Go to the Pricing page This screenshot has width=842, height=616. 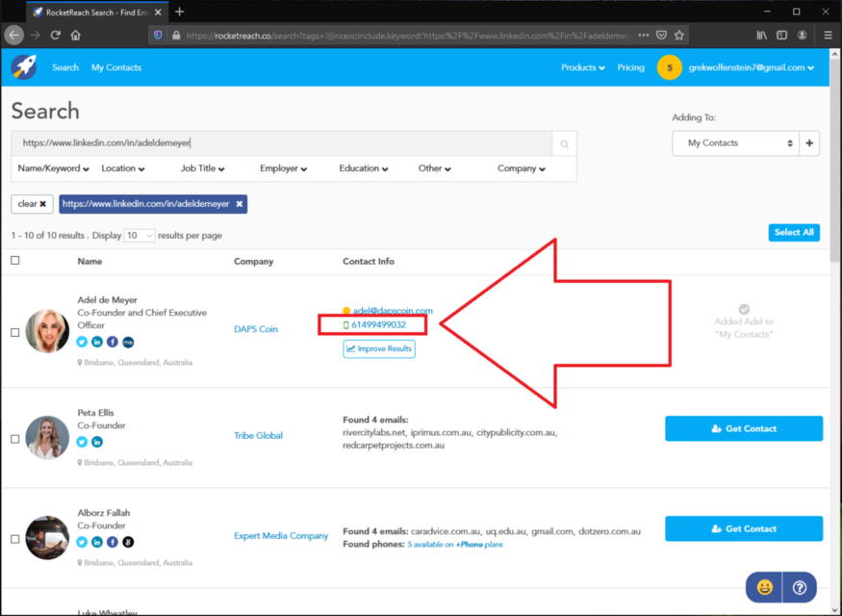click(631, 67)
